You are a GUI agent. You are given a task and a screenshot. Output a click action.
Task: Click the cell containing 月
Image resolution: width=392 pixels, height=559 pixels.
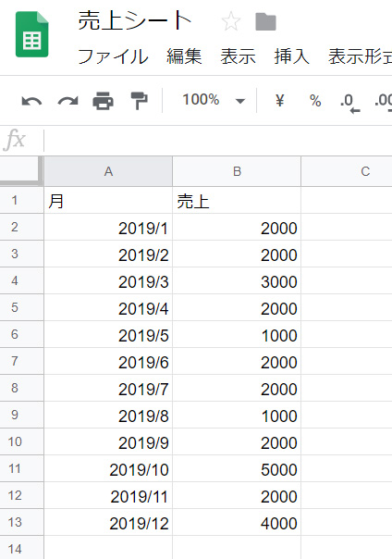(108, 200)
